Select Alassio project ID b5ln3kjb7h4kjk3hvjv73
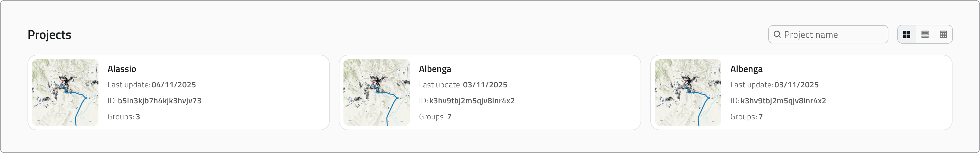 [x=159, y=100]
